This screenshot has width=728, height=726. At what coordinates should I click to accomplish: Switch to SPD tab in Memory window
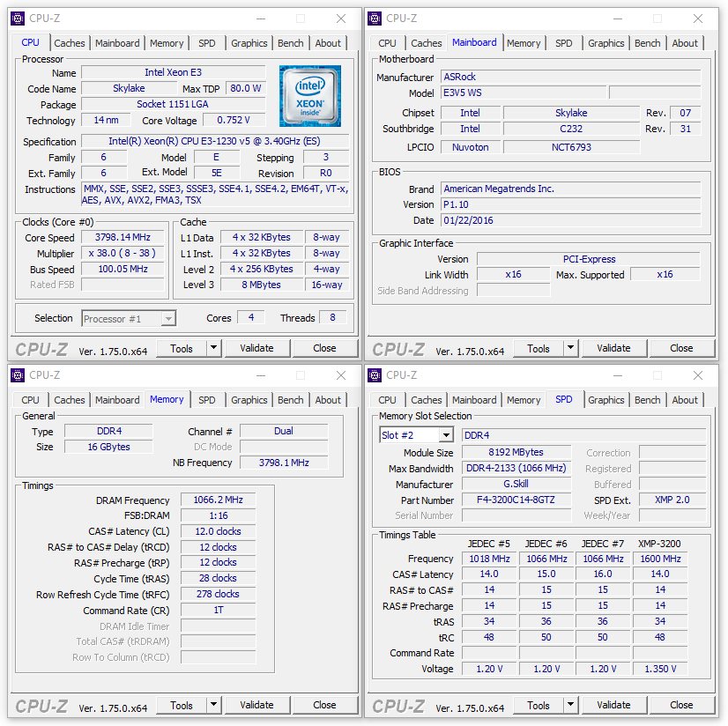coord(206,400)
